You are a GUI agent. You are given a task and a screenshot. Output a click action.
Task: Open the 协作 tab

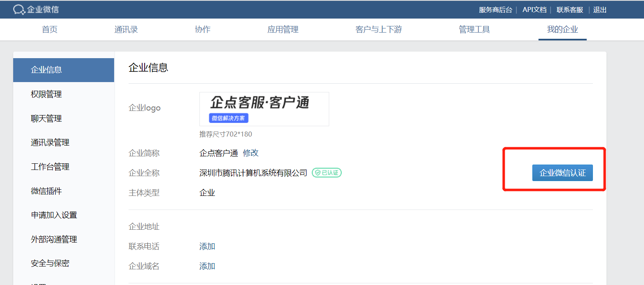tap(203, 30)
